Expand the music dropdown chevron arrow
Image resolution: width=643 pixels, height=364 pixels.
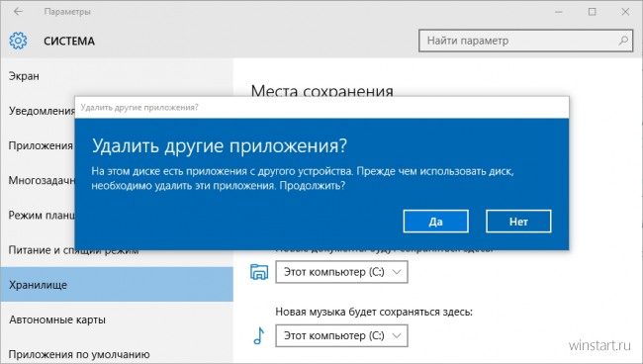pyautogui.click(x=397, y=335)
